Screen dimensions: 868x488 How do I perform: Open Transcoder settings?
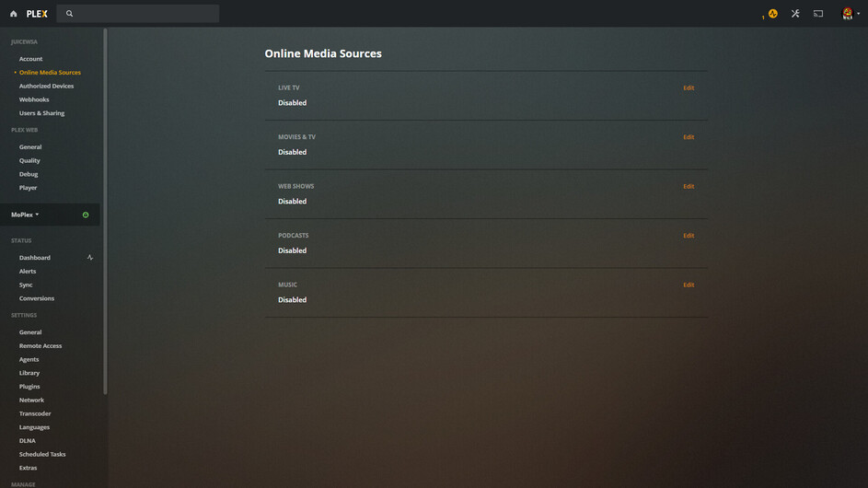pos(35,413)
